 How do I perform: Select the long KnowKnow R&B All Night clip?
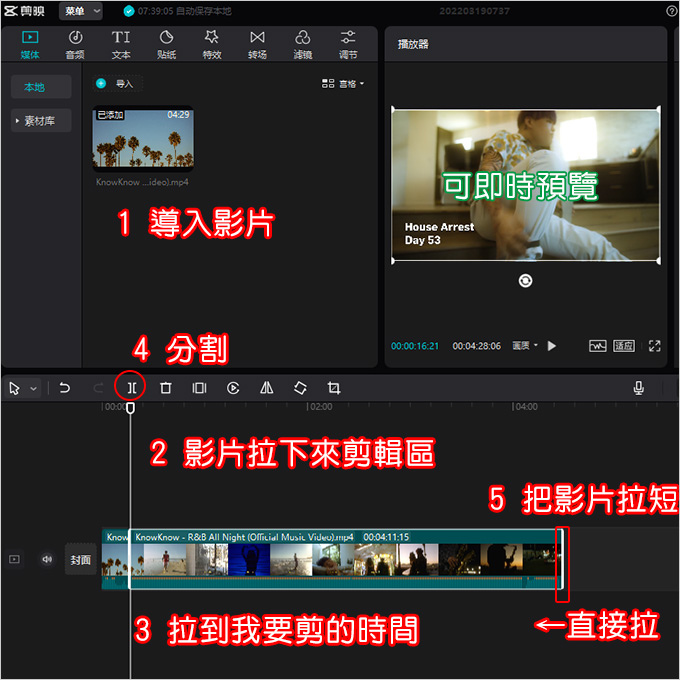click(346, 559)
